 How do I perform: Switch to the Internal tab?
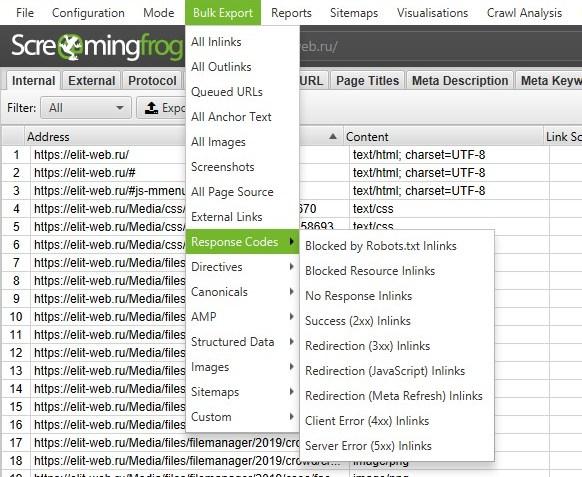tap(33, 81)
